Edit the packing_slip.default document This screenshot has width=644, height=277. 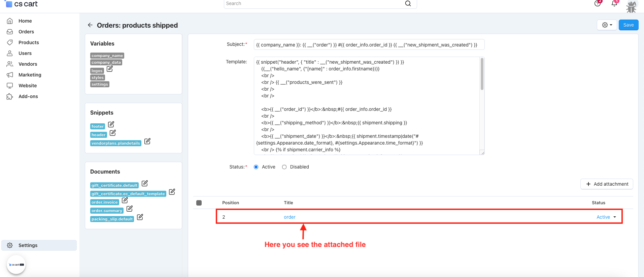click(140, 217)
